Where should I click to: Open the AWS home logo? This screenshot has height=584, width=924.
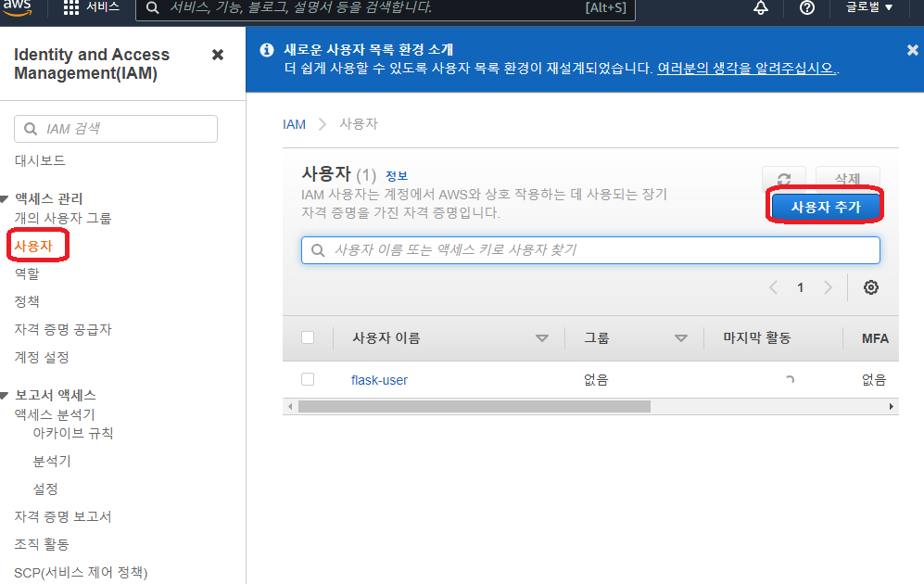[x=17, y=7]
